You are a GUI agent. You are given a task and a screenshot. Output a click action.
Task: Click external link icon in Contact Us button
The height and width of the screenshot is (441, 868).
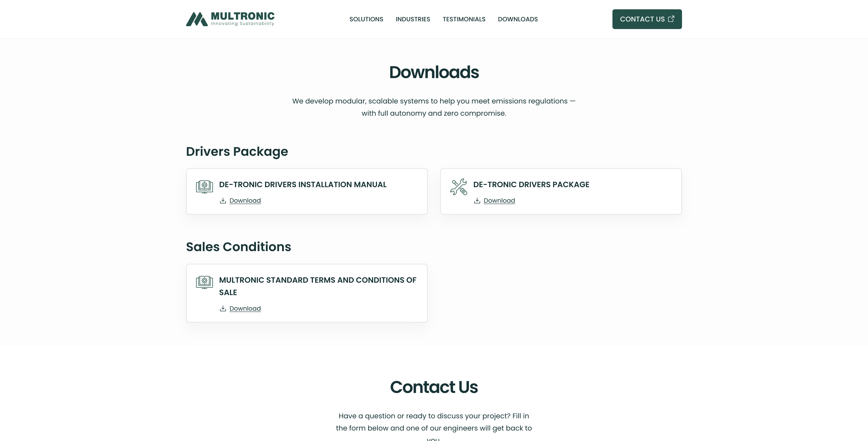click(x=671, y=19)
